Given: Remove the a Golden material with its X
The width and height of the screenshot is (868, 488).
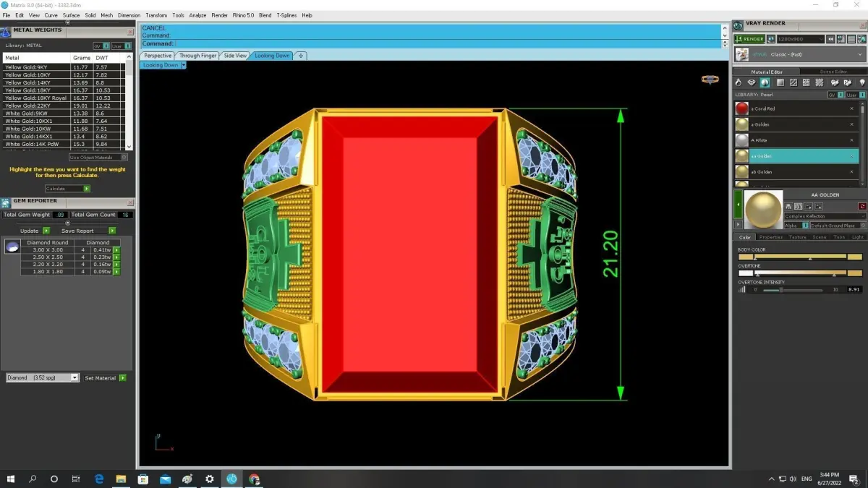Looking at the screenshot, I should click(x=851, y=124).
